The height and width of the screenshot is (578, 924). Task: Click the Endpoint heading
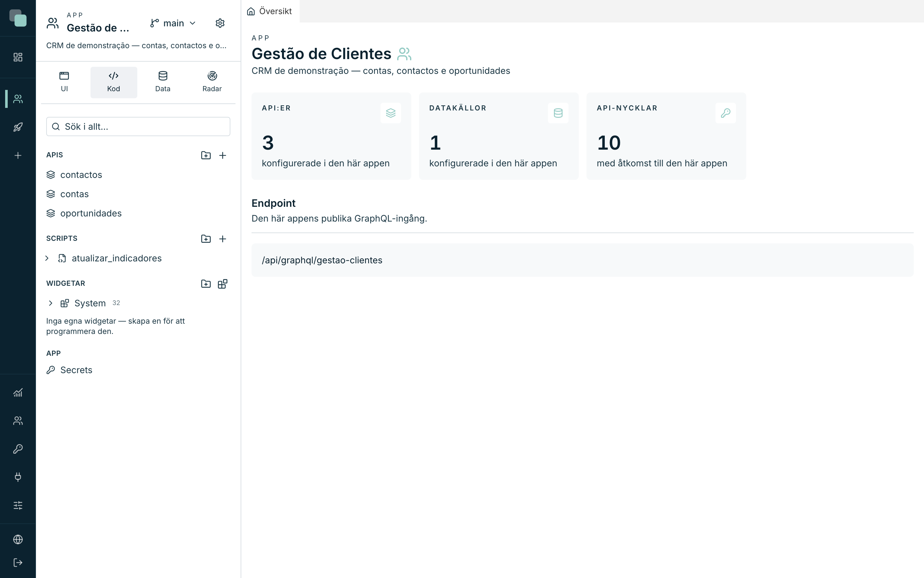click(x=273, y=203)
